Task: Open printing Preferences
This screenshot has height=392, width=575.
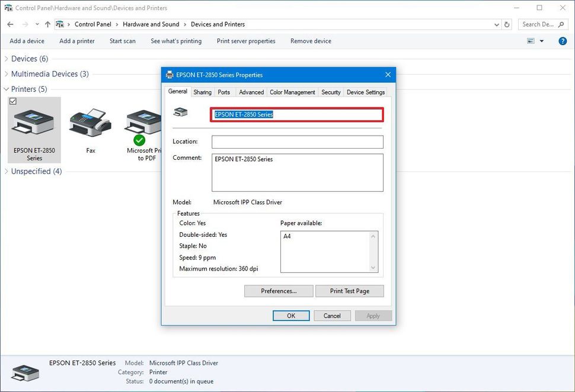Action: coord(279,291)
